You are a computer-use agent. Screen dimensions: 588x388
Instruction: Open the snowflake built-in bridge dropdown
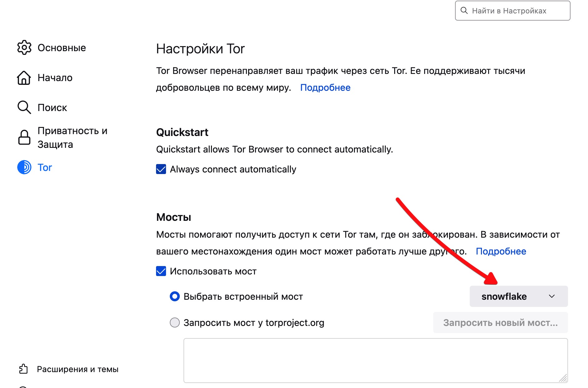point(519,296)
